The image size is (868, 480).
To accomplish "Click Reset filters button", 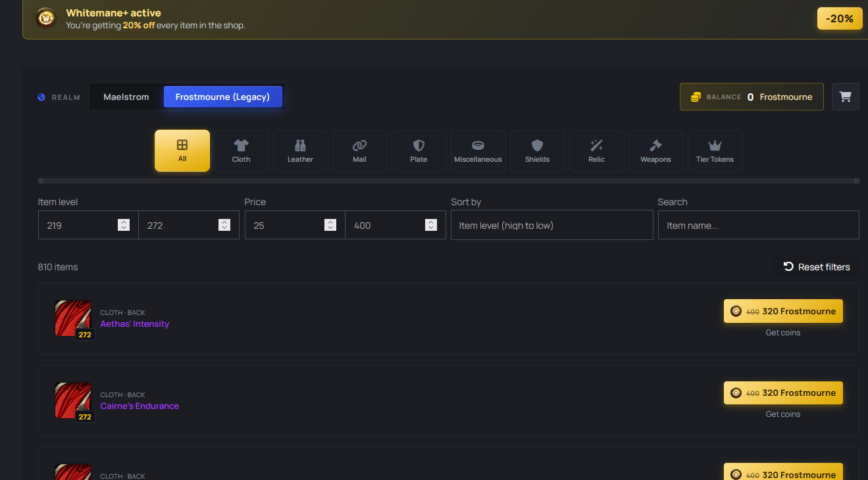I will 817,267.
